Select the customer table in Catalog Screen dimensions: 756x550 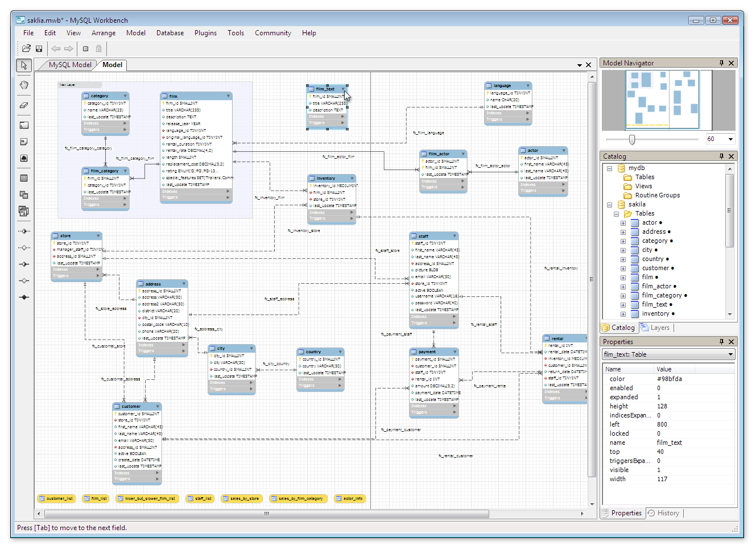[x=655, y=268]
